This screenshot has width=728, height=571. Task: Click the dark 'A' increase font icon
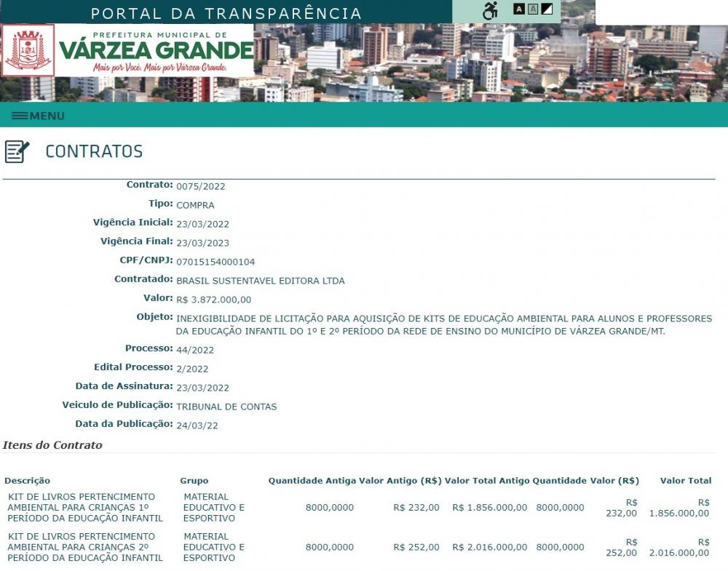click(x=519, y=9)
